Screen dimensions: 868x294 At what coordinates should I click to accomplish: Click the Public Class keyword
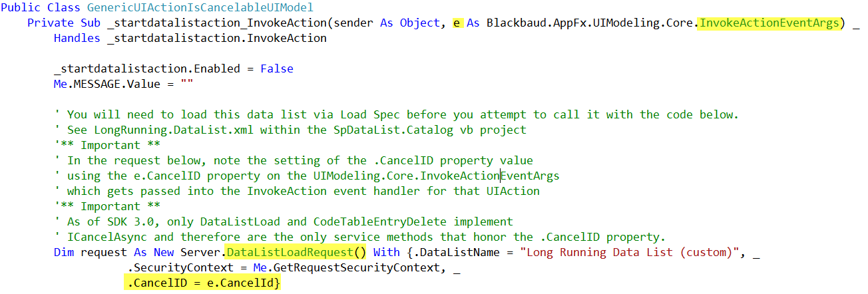tap(43, 8)
